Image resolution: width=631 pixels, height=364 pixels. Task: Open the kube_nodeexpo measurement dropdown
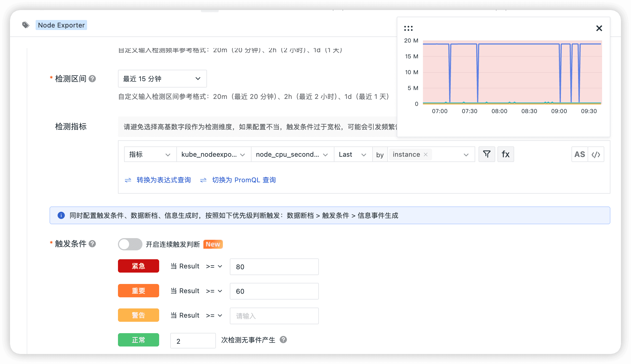213,154
